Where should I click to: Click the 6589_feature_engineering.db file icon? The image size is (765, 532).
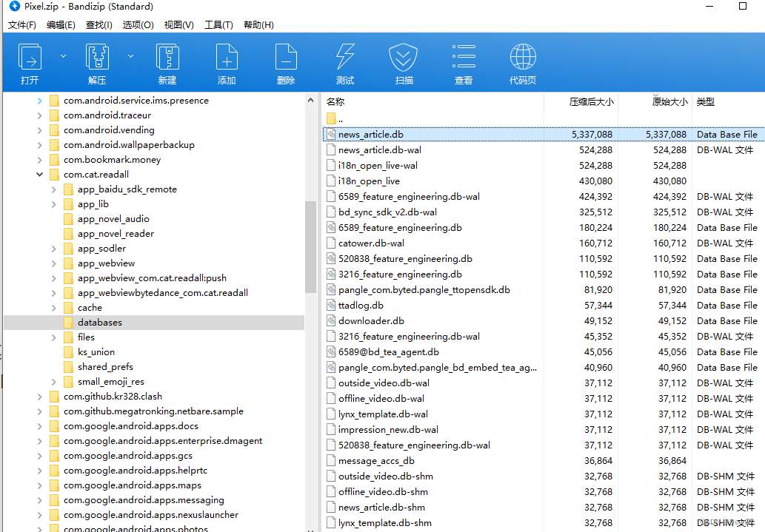(x=331, y=228)
